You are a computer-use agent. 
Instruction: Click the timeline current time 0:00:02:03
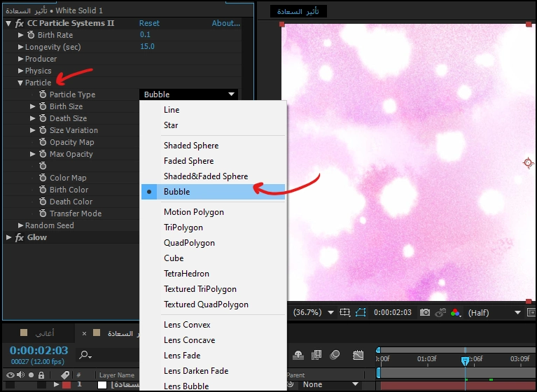click(x=39, y=351)
